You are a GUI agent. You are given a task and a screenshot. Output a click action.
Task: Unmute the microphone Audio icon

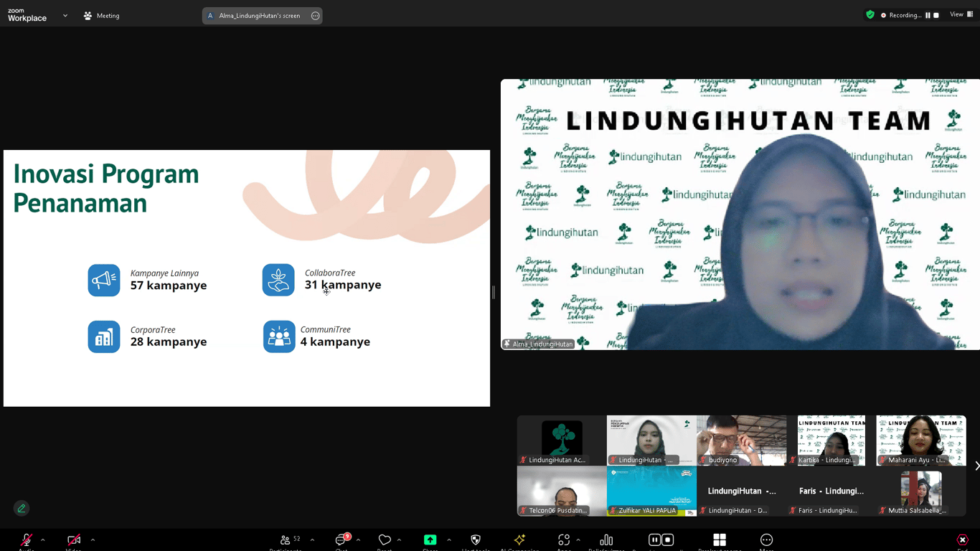[x=27, y=540]
